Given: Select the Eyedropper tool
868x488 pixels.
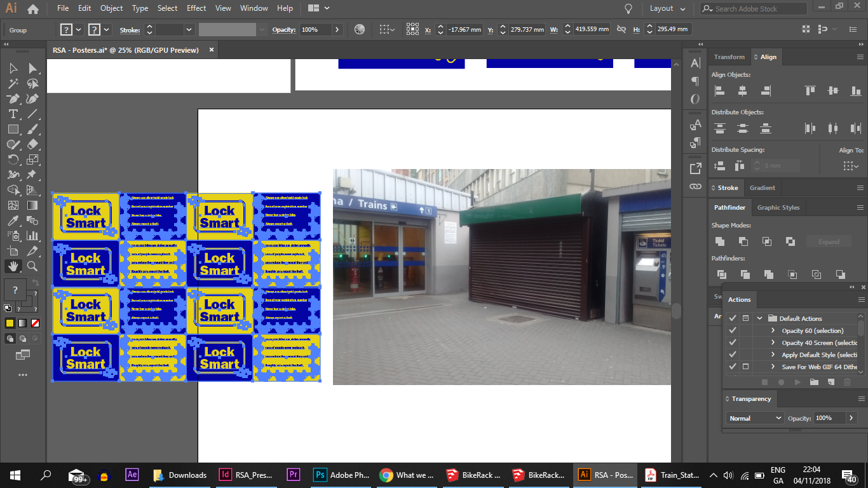Looking at the screenshot, I should pos(13,220).
